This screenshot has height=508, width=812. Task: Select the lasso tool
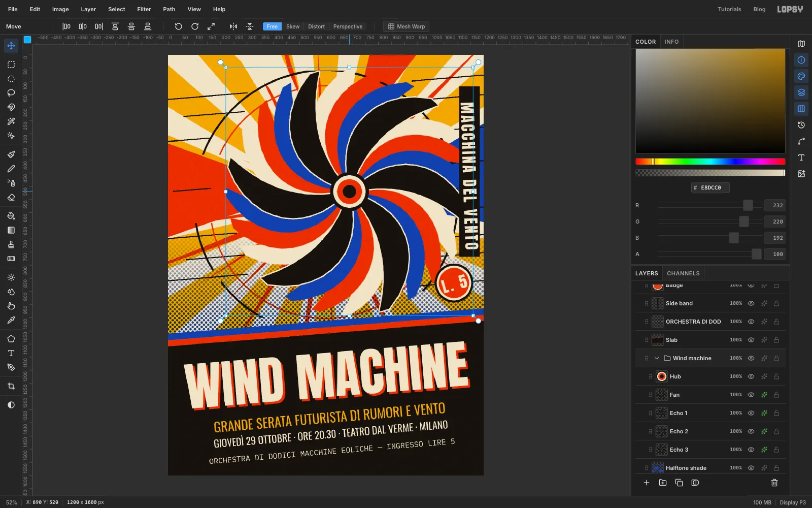coord(11,93)
